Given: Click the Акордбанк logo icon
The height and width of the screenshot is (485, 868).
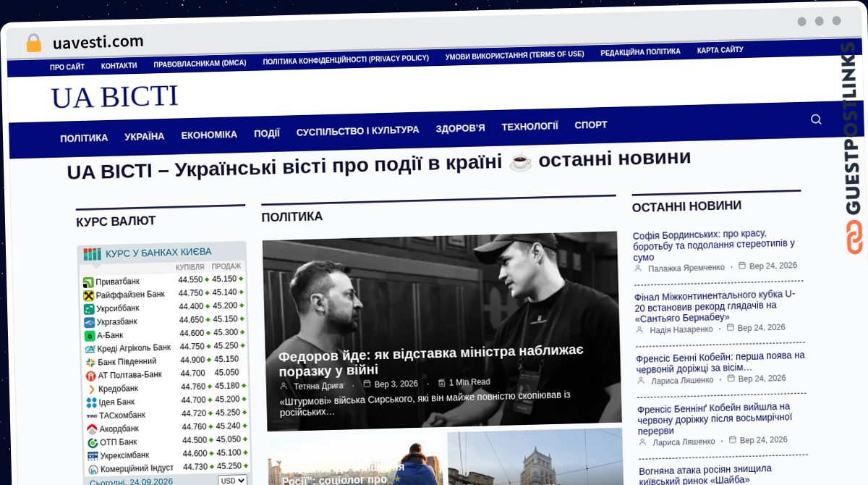Looking at the screenshot, I should (93, 429).
